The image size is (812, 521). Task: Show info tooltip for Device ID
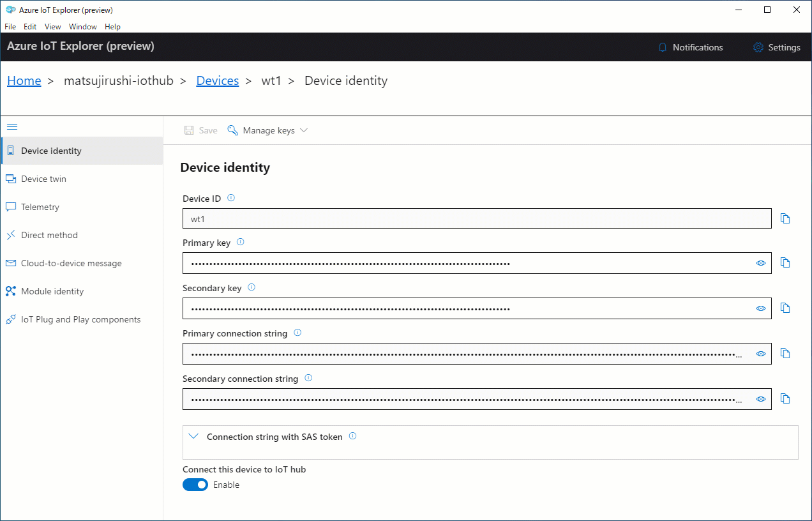[x=231, y=198]
